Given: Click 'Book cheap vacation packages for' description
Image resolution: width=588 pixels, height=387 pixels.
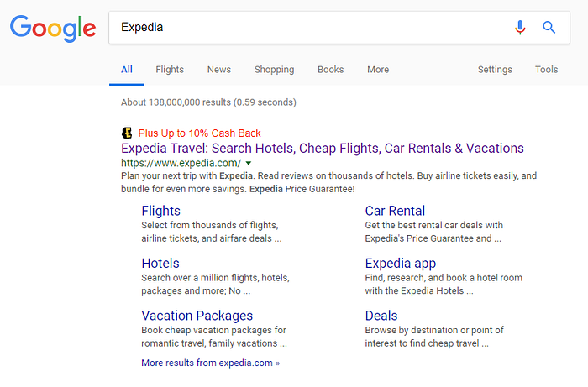Looking at the screenshot, I should point(214,337).
